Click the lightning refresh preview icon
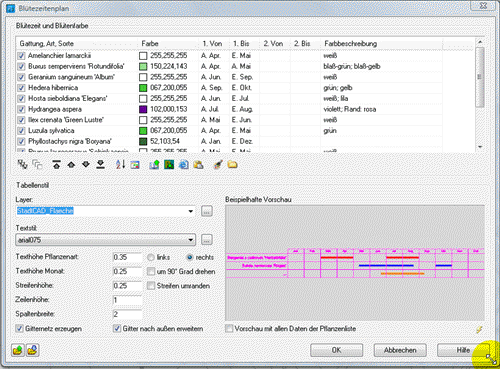This screenshot has width=500, height=369. pyautogui.click(x=479, y=329)
